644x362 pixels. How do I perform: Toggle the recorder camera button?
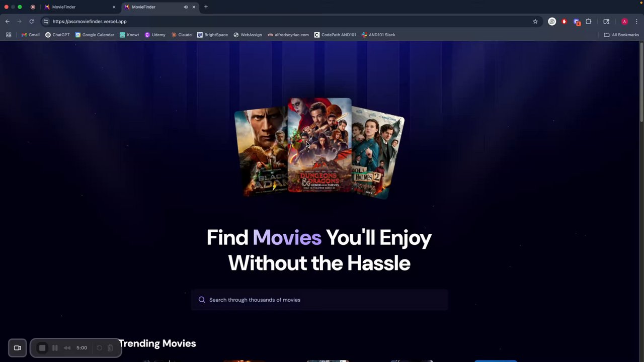[17, 348]
